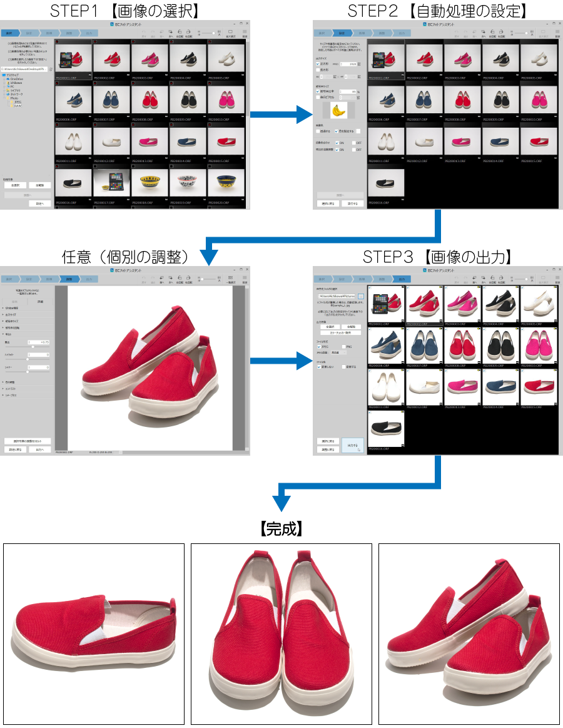Enable the 長方形 checkbox in STEP2 window
Viewport: 563px width, 728px height.
318,69
